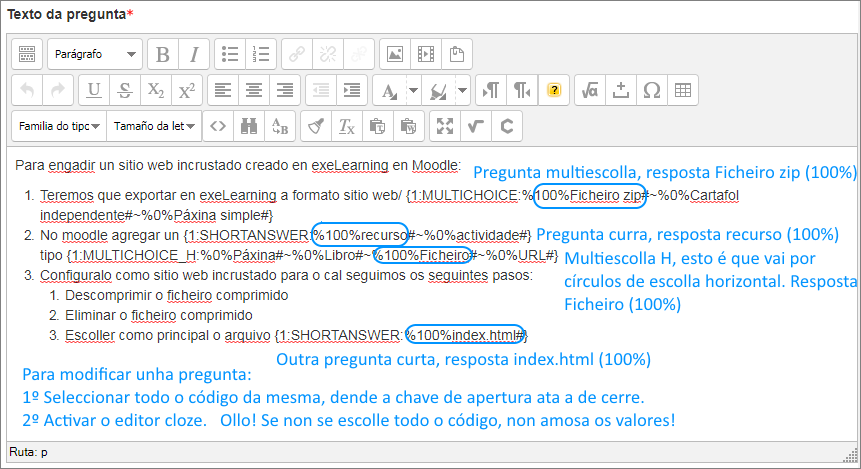Open the text color dropdown arrow
This screenshot has height=469, width=861.
(413, 90)
